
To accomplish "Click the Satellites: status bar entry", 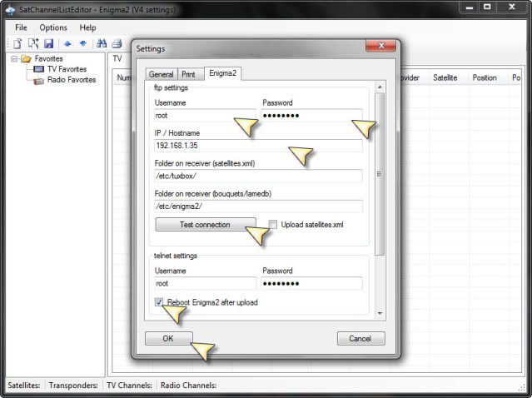I will (24, 386).
